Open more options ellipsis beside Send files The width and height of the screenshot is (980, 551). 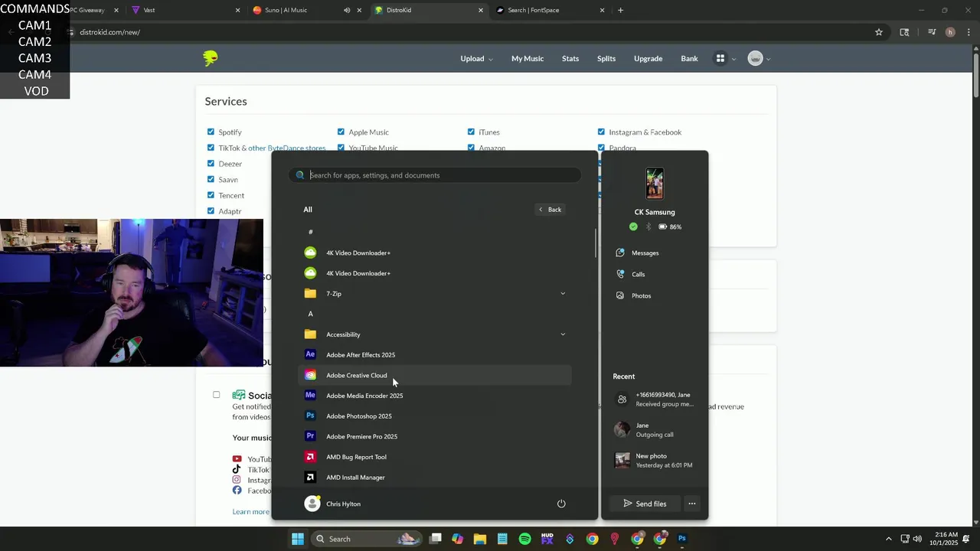tap(692, 504)
